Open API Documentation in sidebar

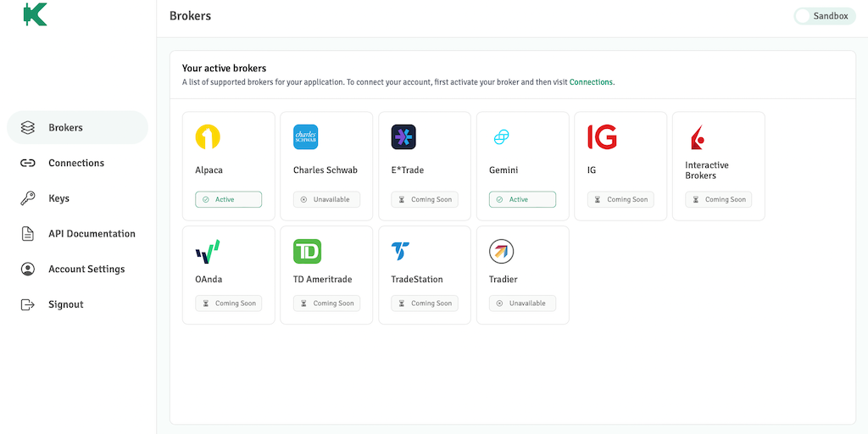click(92, 234)
